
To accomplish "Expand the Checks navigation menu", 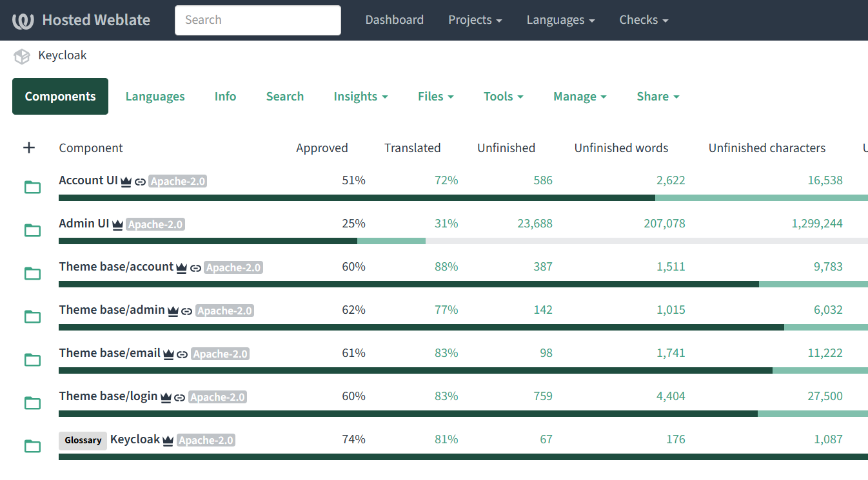I will [x=643, y=20].
